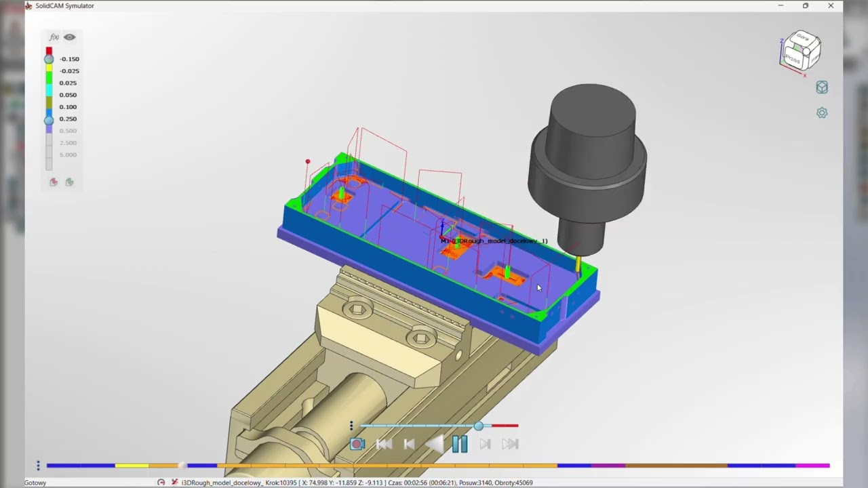Image resolution: width=868 pixels, height=488 pixels.
Task: Click the 5.000 legend value
Action: coord(68,155)
